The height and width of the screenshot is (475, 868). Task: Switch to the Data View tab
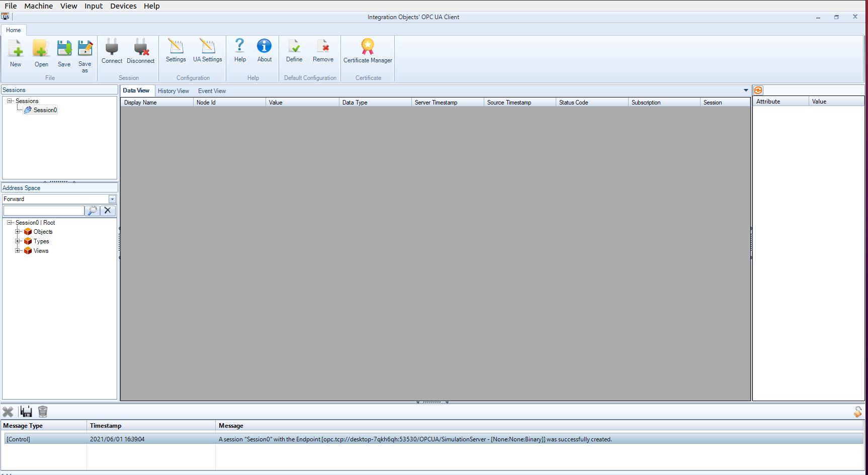(136, 90)
